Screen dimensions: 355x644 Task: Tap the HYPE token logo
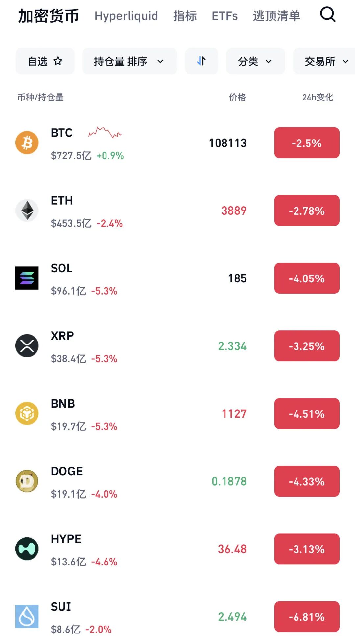pos(27,548)
